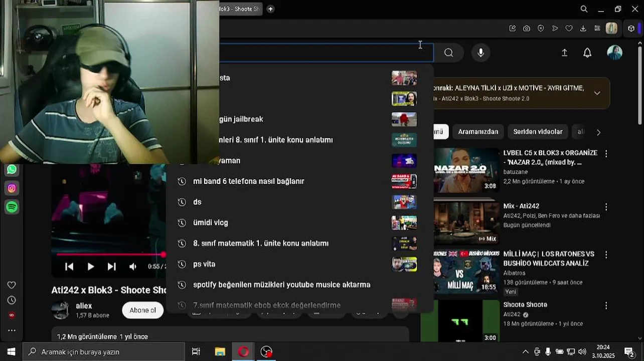Skip to the previous video
The image size is (644, 361).
(x=69, y=267)
